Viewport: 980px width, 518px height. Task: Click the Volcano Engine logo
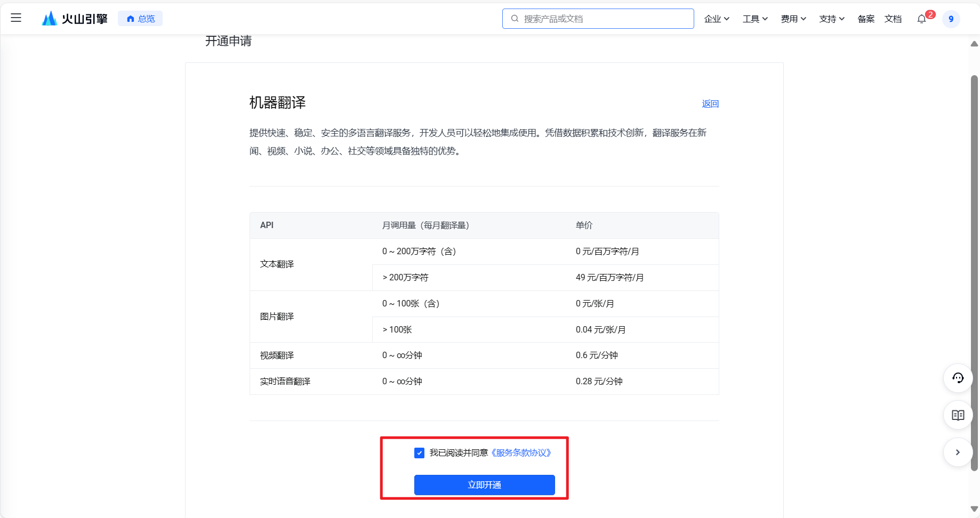pos(75,19)
